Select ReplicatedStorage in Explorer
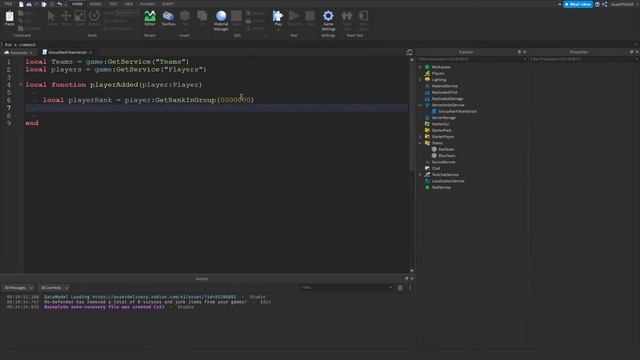This screenshot has height=360, width=640. click(x=447, y=99)
